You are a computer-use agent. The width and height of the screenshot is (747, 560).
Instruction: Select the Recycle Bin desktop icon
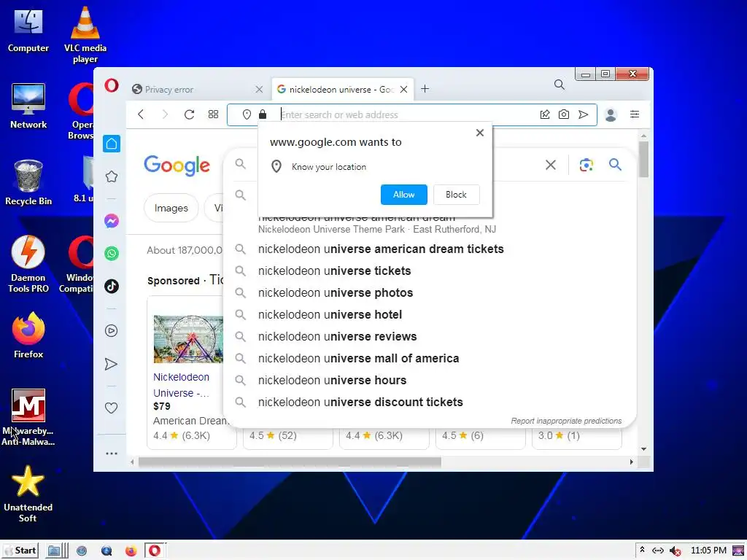pos(28,182)
